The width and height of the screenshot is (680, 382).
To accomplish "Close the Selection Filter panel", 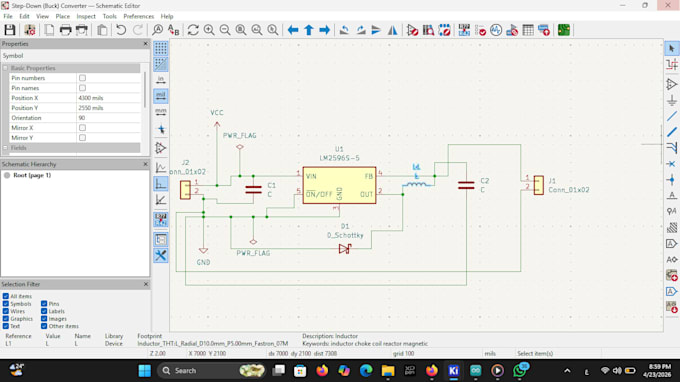I will (145, 284).
